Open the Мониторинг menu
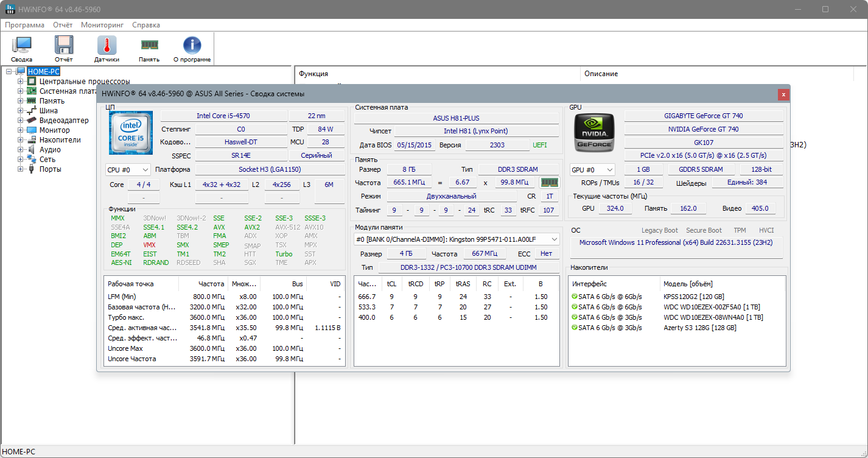Viewport: 868px width, 458px height. click(x=102, y=25)
